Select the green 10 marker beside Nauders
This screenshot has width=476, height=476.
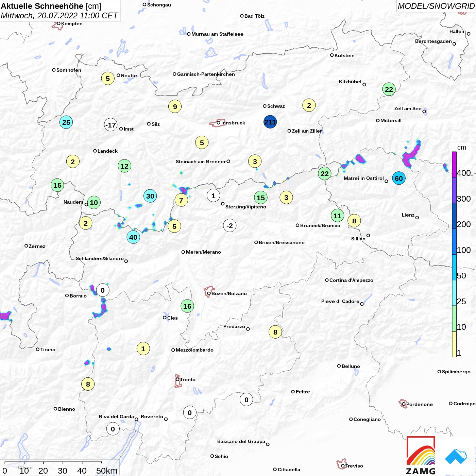(x=94, y=203)
